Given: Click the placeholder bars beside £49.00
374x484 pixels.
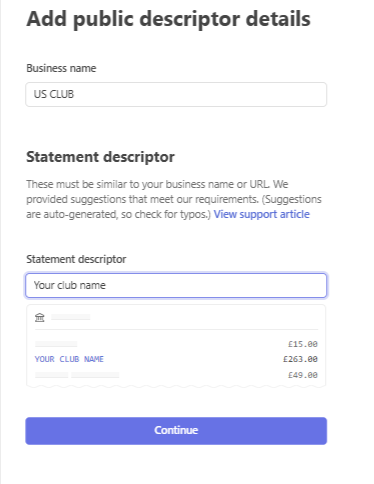Looking at the screenshot, I should click(77, 375).
